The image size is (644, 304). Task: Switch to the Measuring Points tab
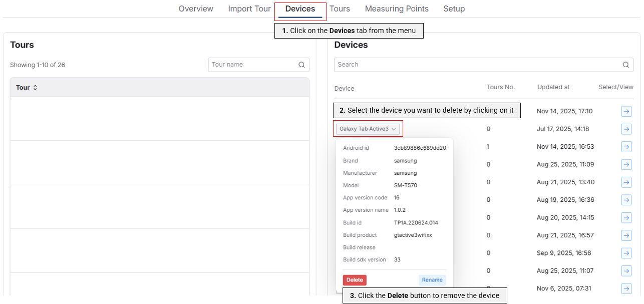(397, 9)
